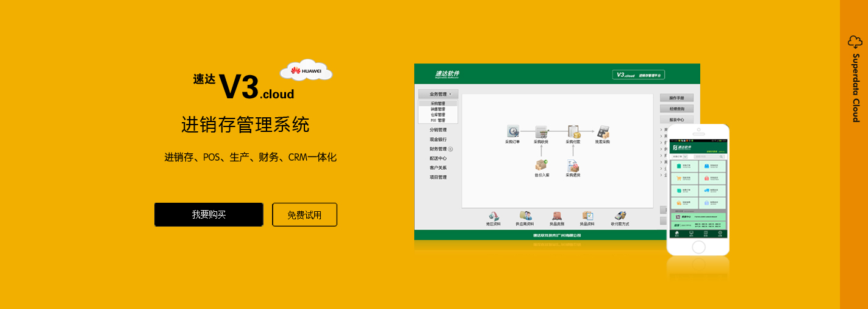Open the 采购订单 purchase order icon
Screen dimensions: 868x309
(x=512, y=131)
